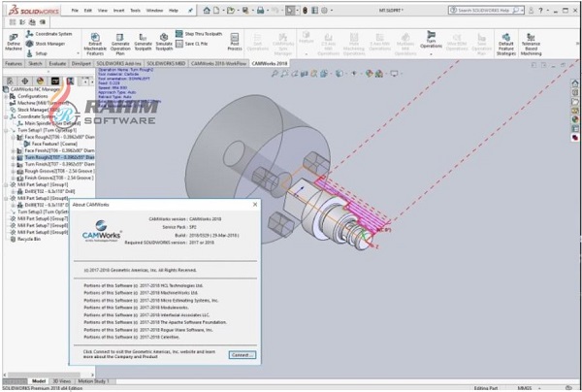The image size is (582, 392).
Task: Open the Appearances task pane icon
Action: click(x=575, y=119)
